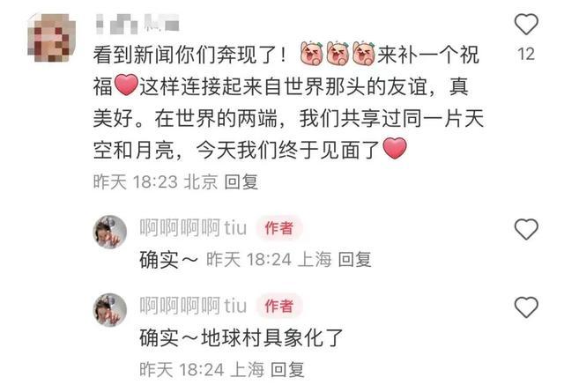Open the author avatar on the first reply
564x392 pixels.
pyautogui.click(x=109, y=232)
